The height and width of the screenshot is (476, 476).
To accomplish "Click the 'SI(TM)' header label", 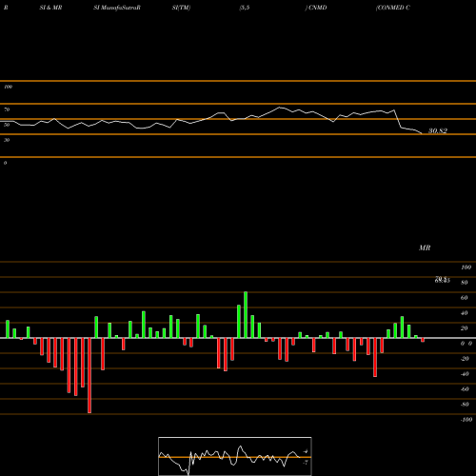I will tap(181, 8).
